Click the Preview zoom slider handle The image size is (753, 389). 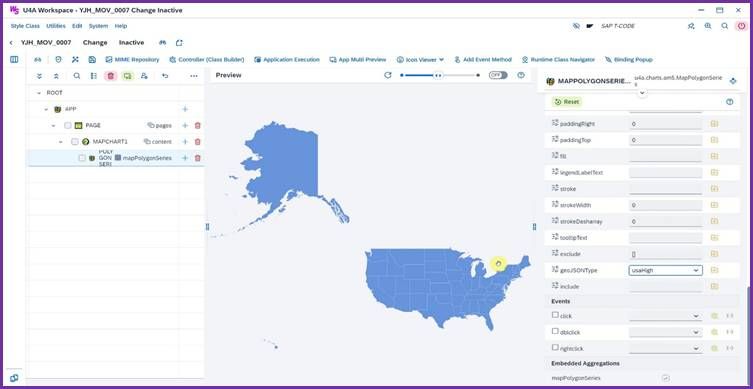pos(438,75)
